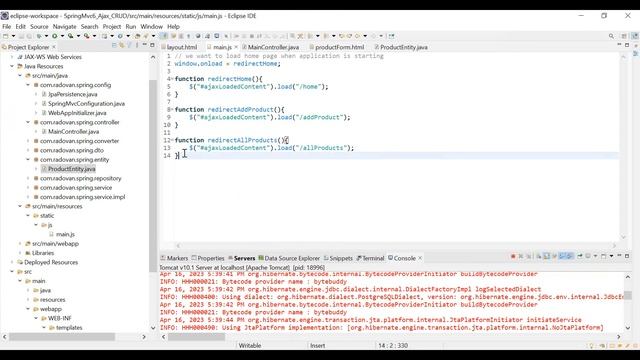Viewport: 640px width, 360px height.
Task: Expand com.radovan.spring.converter package
Action: [28, 141]
